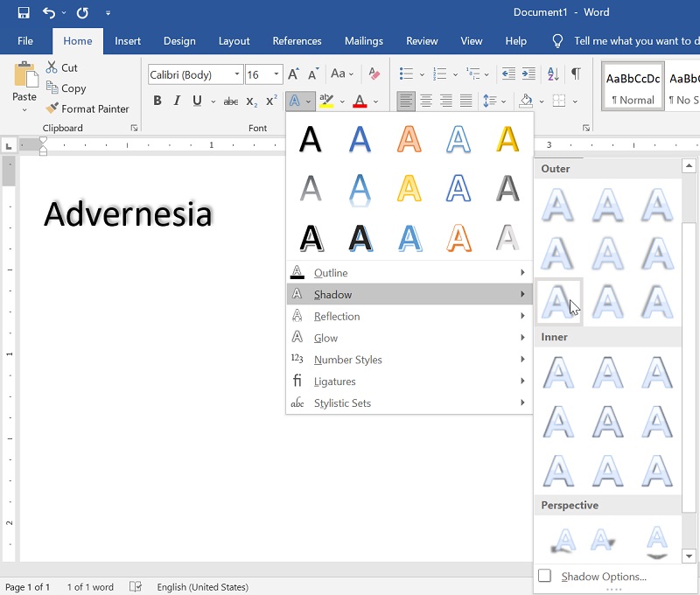Click the Save icon in the title bar
Screen dimensions: 700x595
click(24, 12)
